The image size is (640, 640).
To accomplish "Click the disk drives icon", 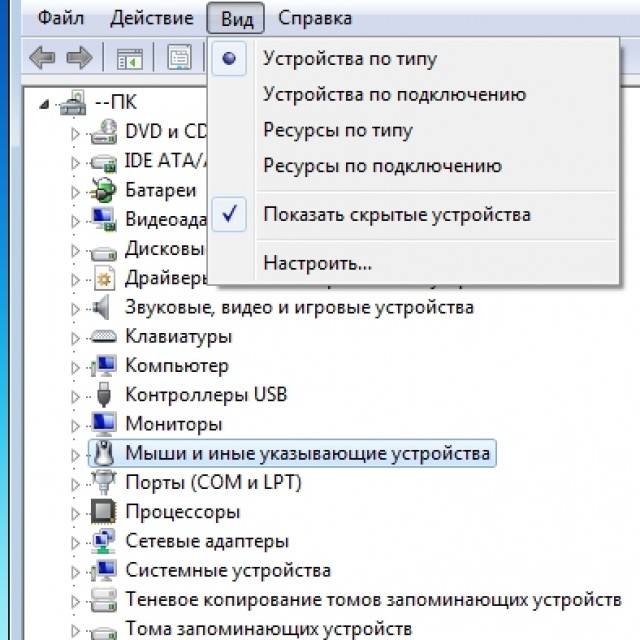I will (104, 252).
